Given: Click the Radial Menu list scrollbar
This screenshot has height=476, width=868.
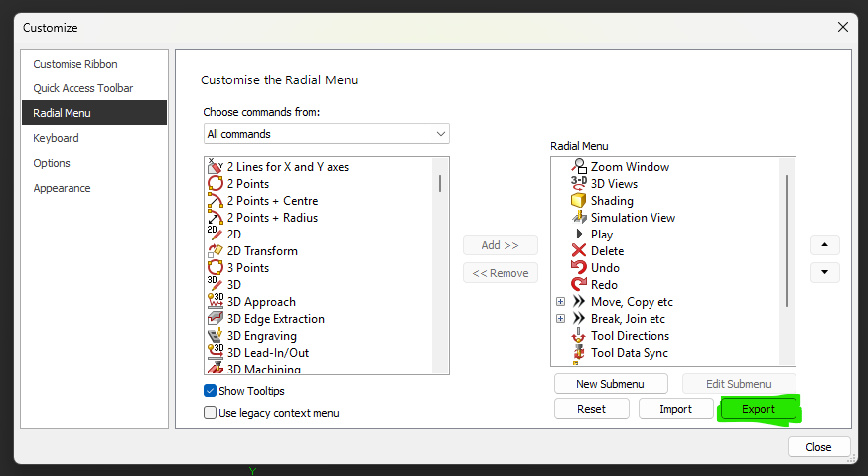Looking at the screenshot, I should [788, 238].
